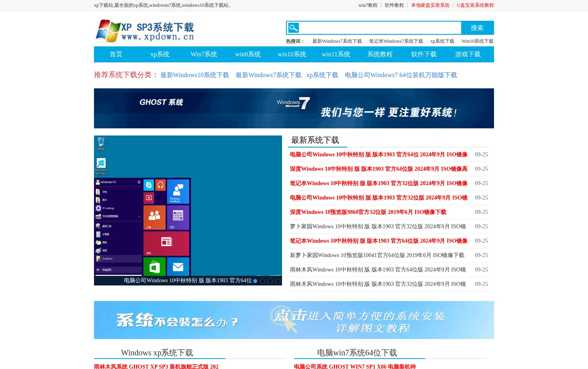Open the 首页 navigation tab
588x369 pixels.
point(116,54)
